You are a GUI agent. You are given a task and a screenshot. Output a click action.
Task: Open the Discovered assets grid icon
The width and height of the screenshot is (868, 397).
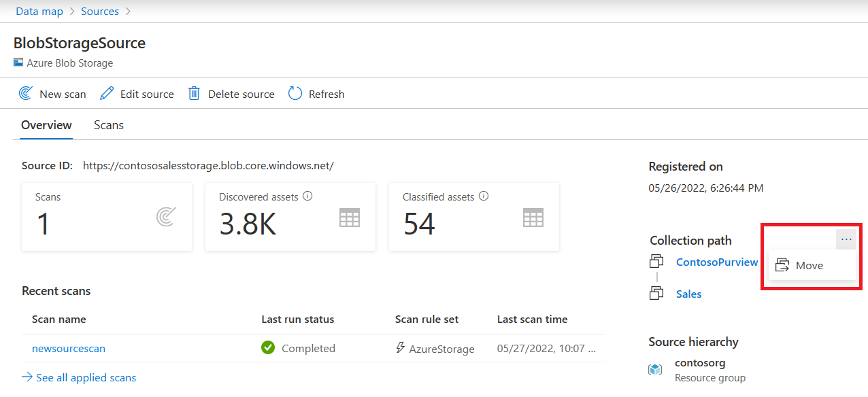tap(349, 218)
